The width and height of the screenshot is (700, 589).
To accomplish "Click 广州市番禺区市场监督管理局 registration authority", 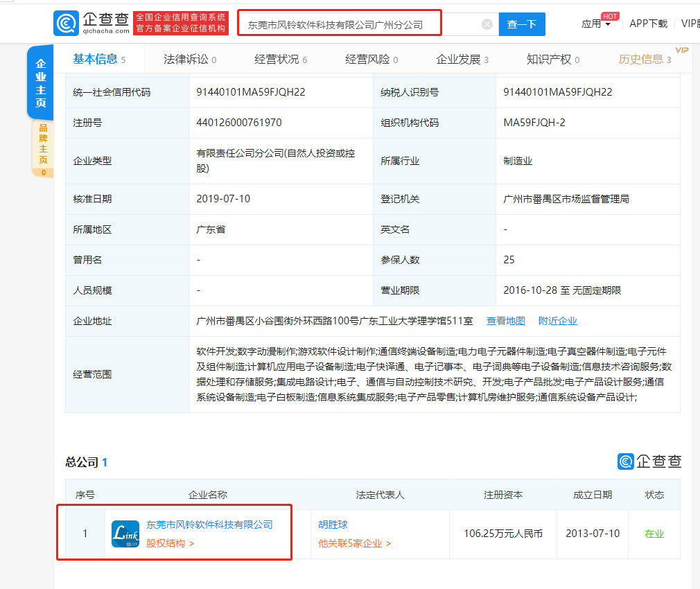I will coord(566,199).
